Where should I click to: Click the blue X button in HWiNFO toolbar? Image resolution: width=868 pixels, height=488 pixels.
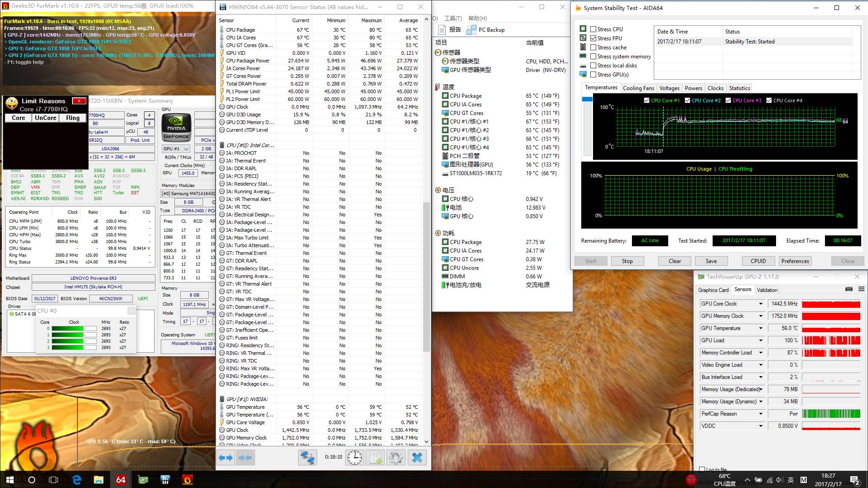(417, 458)
